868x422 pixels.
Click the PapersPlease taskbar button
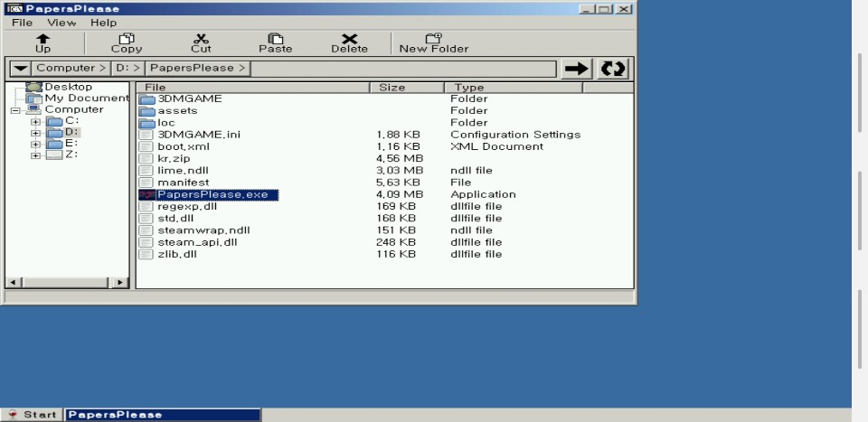[163, 415]
